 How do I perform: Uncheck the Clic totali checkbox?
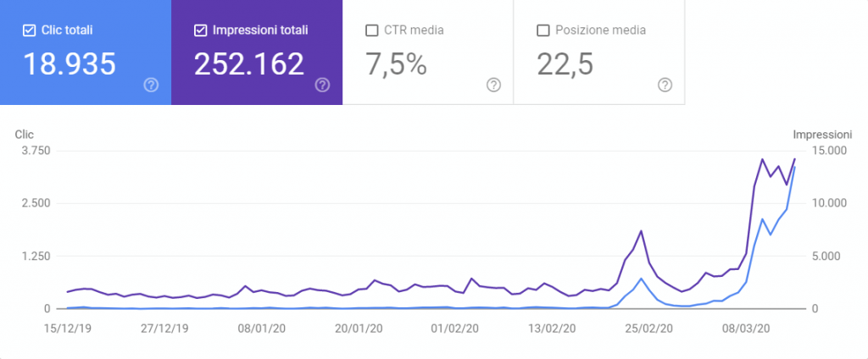(30, 30)
